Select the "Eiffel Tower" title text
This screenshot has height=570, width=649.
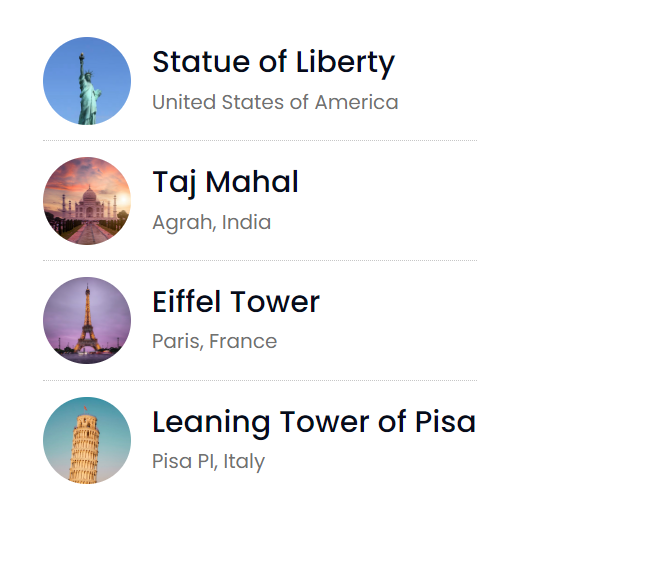(x=236, y=302)
